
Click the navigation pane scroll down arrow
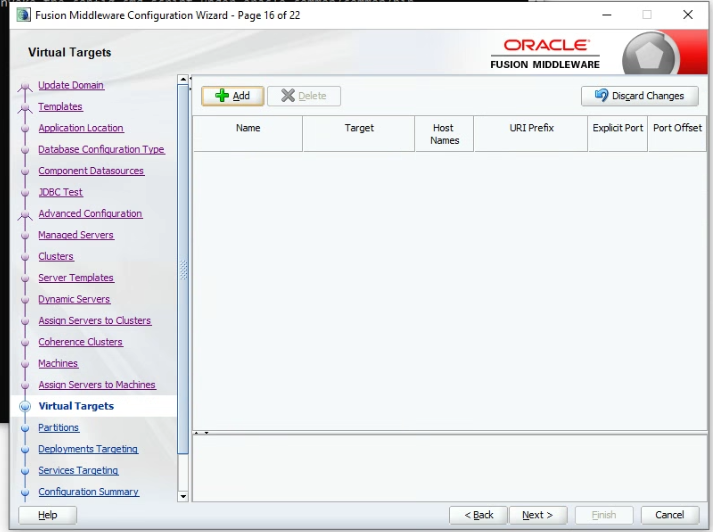click(183, 496)
